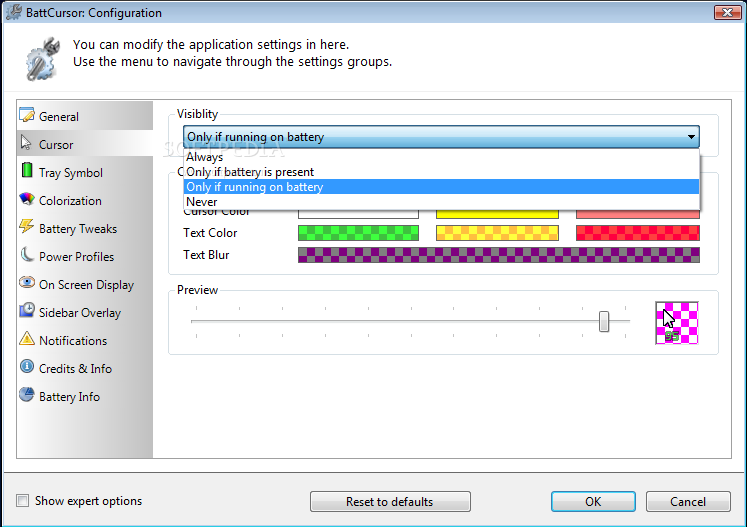The width and height of the screenshot is (747, 527).
Task: Click the cursor preview thumbnail showing 95
Action: 677,323
